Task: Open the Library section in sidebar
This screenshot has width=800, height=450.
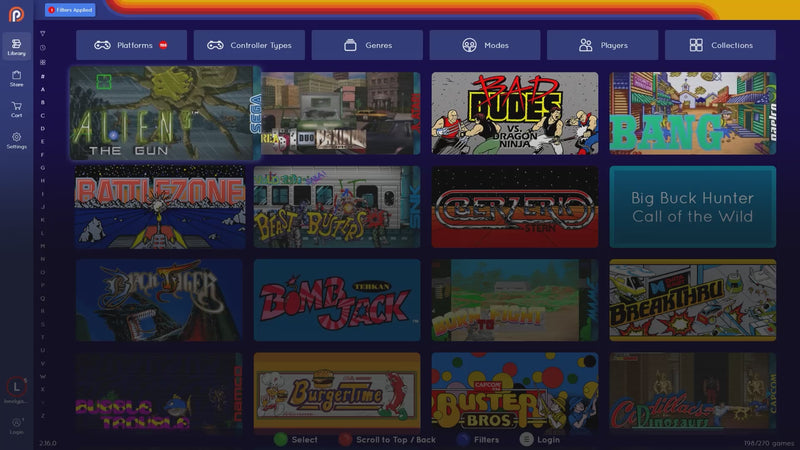Action: pyautogui.click(x=16, y=45)
